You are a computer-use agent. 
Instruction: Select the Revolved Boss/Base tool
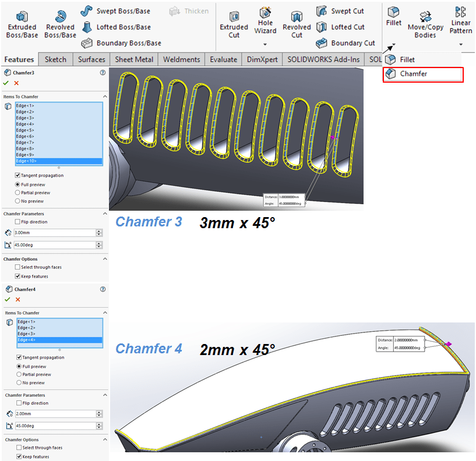tap(60, 16)
